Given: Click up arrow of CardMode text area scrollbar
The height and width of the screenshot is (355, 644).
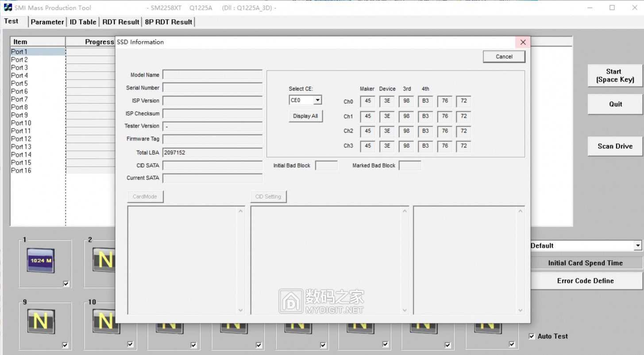Looking at the screenshot, I should tap(241, 211).
